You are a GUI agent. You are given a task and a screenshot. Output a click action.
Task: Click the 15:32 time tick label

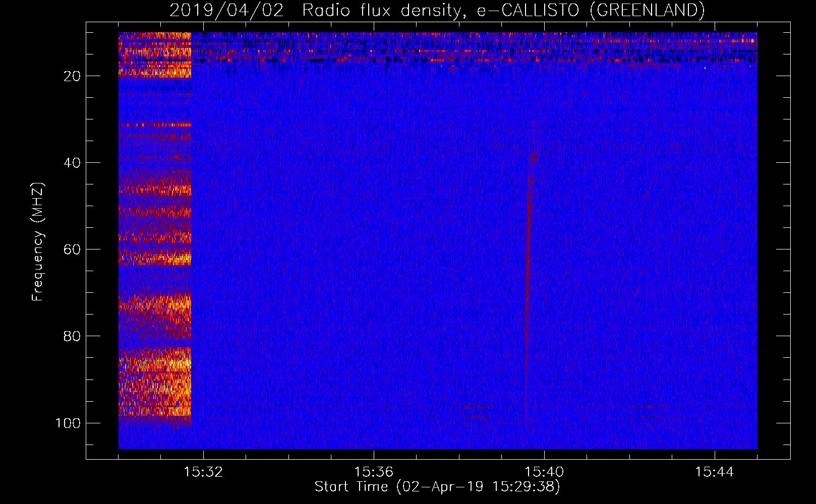203,472
